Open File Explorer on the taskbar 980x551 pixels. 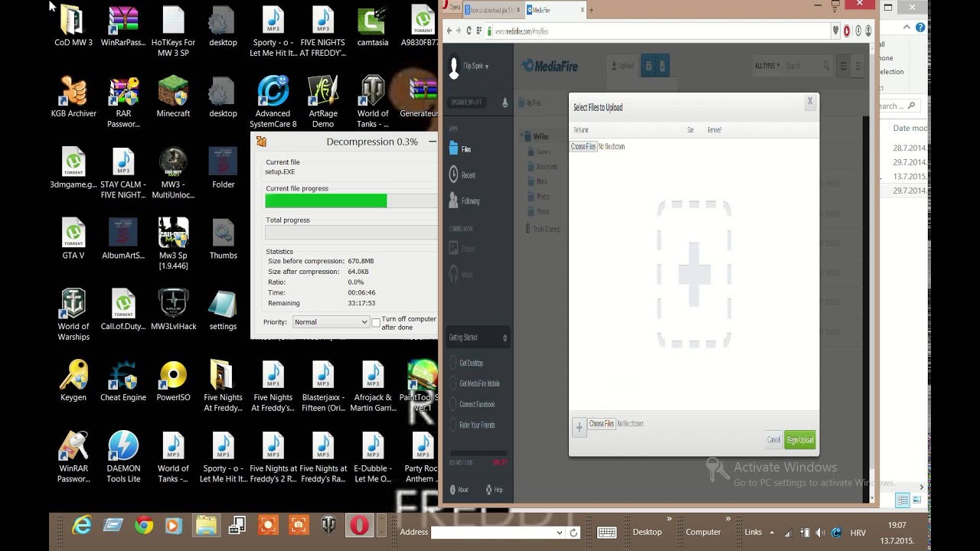click(x=206, y=525)
